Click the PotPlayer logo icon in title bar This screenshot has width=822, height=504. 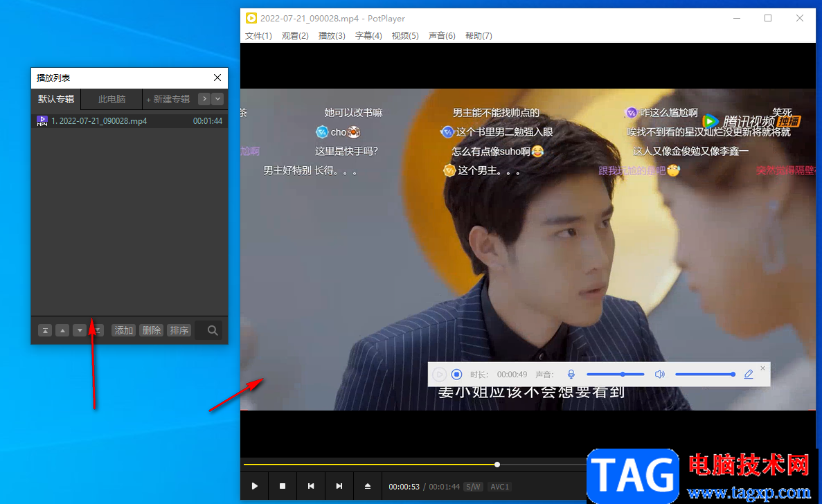pos(251,18)
